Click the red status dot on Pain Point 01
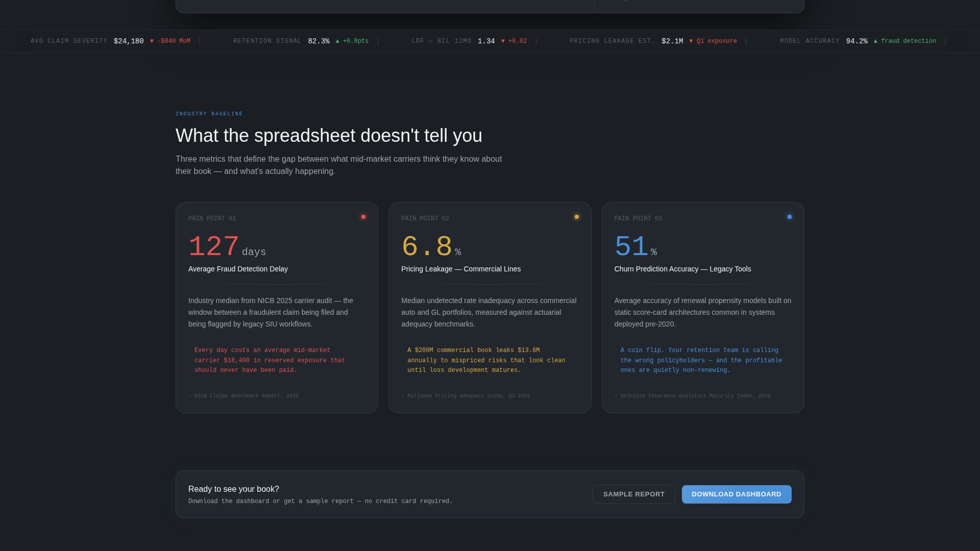This screenshot has height=551, width=980. [363, 216]
